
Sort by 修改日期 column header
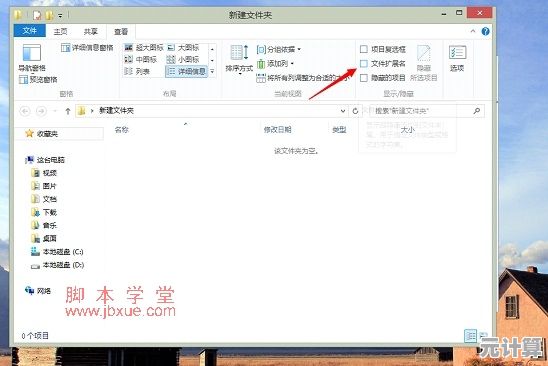coord(277,130)
